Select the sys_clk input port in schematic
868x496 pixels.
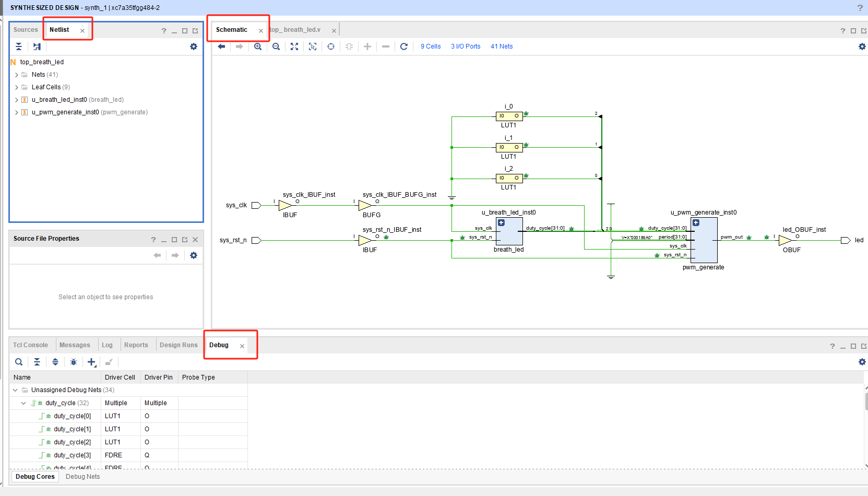[256, 205]
